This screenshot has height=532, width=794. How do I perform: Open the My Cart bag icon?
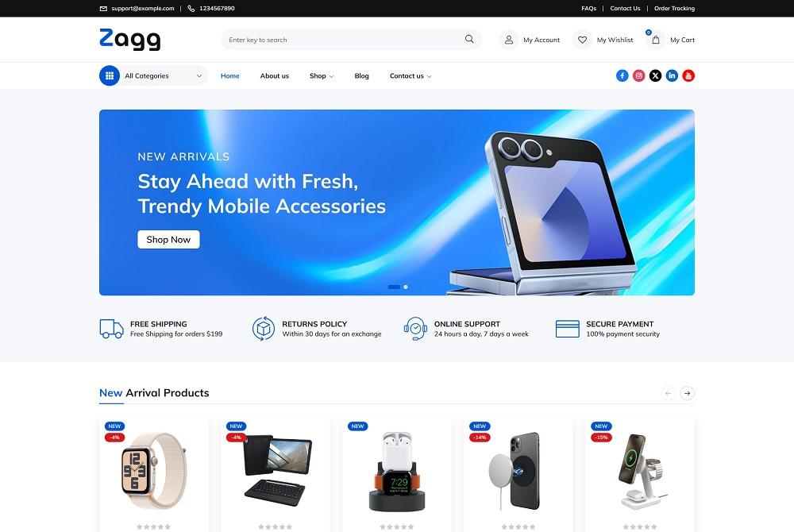click(656, 40)
